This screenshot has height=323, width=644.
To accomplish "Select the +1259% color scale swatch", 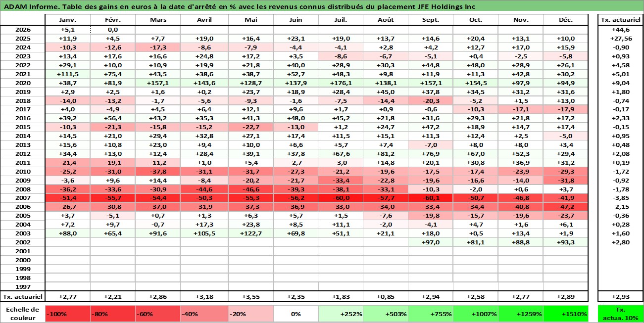I will click(521, 314).
